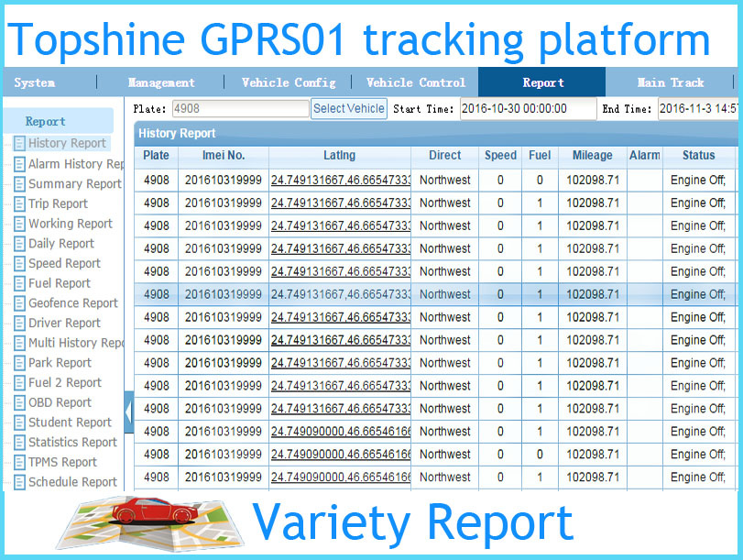Open the Vehicle Config menu
The image size is (743, 560).
[x=289, y=82]
